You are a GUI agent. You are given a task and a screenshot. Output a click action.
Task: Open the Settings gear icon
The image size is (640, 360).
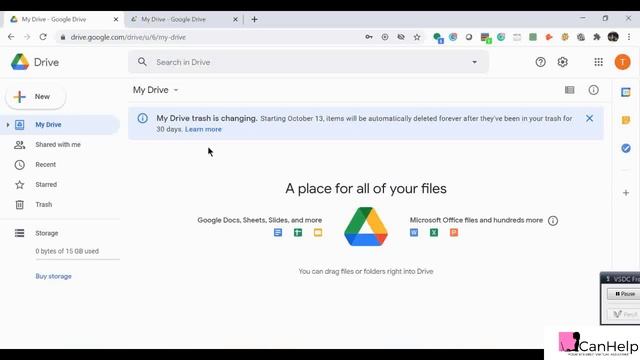click(x=562, y=62)
